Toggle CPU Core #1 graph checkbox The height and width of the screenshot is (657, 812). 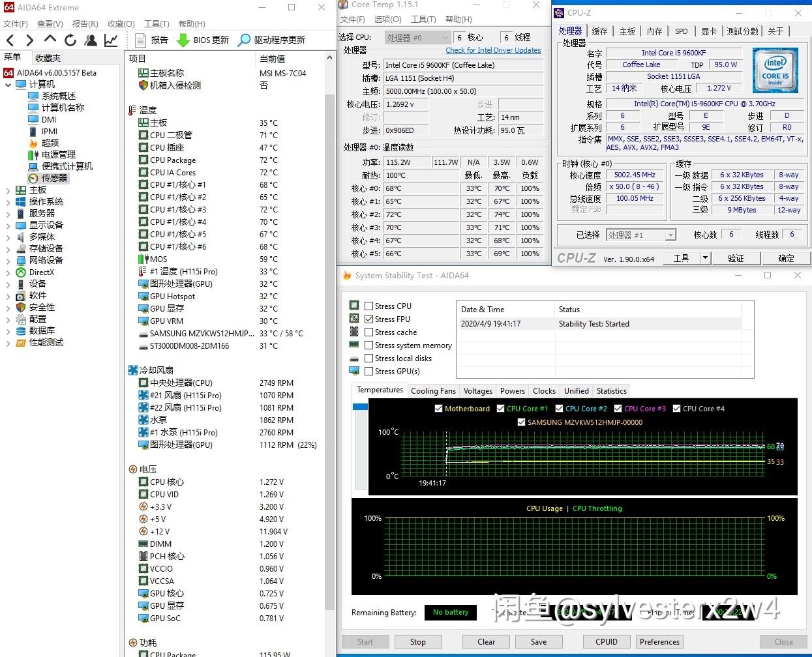[x=501, y=409]
